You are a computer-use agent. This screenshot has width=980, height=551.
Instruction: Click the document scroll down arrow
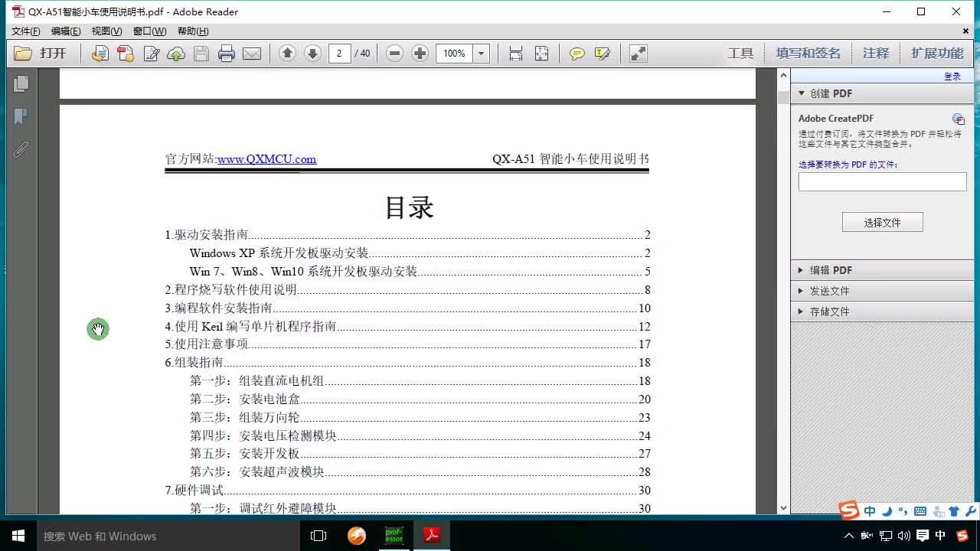(783, 507)
